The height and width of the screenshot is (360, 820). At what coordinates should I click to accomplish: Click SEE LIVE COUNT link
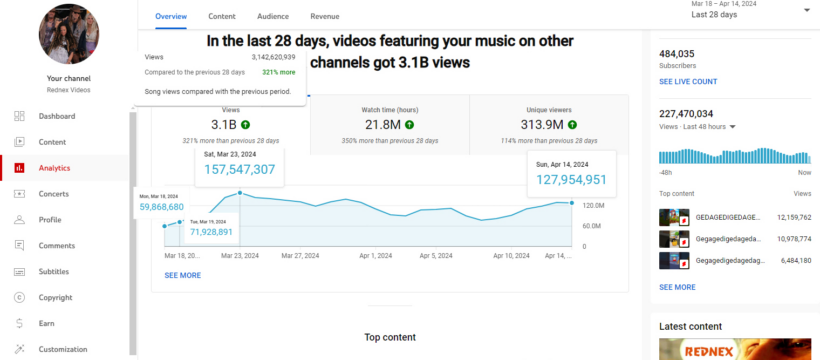pyautogui.click(x=688, y=82)
